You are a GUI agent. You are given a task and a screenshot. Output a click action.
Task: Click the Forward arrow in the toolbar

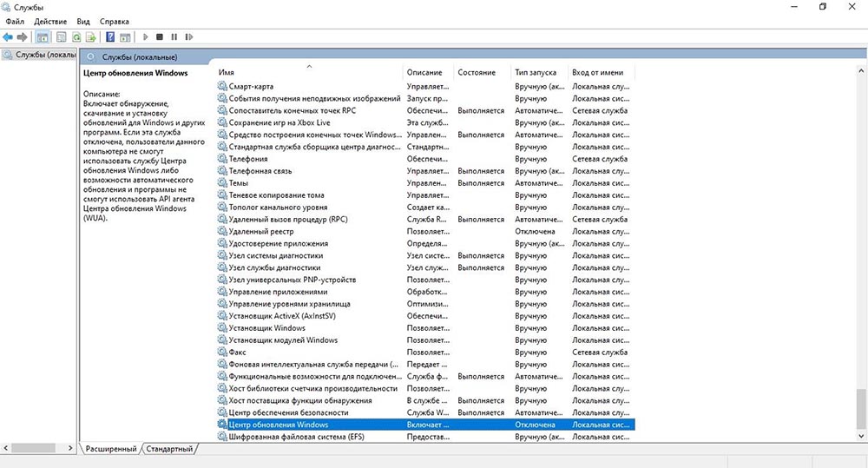click(x=22, y=37)
